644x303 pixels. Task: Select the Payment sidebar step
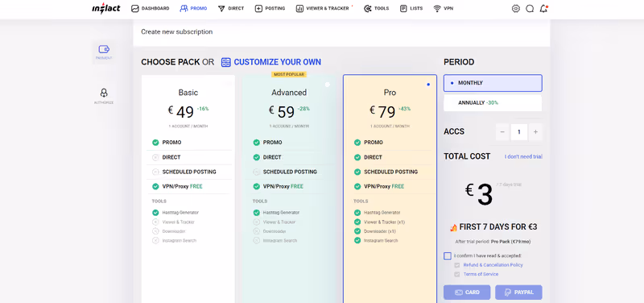pyautogui.click(x=104, y=52)
